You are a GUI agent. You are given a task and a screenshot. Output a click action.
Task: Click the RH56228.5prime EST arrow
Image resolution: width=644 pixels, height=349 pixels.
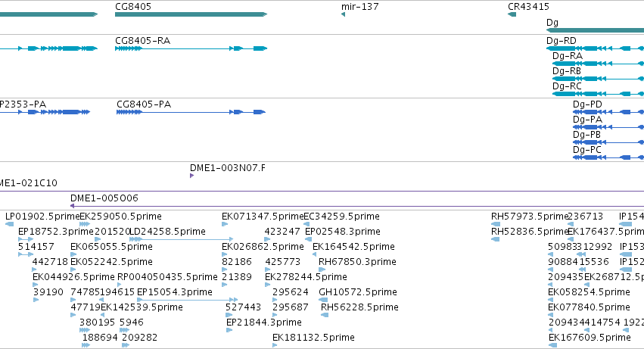[x=325, y=315]
